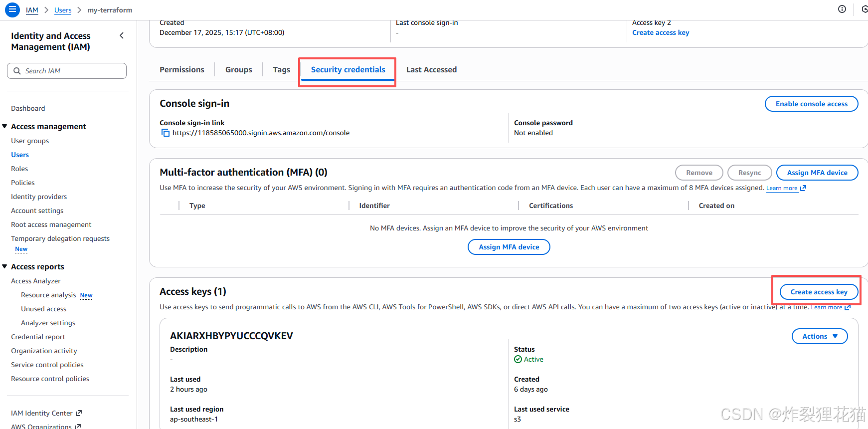Open Analyzer settings in the sidebar
This screenshot has height=429, width=868.
tap(48, 323)
